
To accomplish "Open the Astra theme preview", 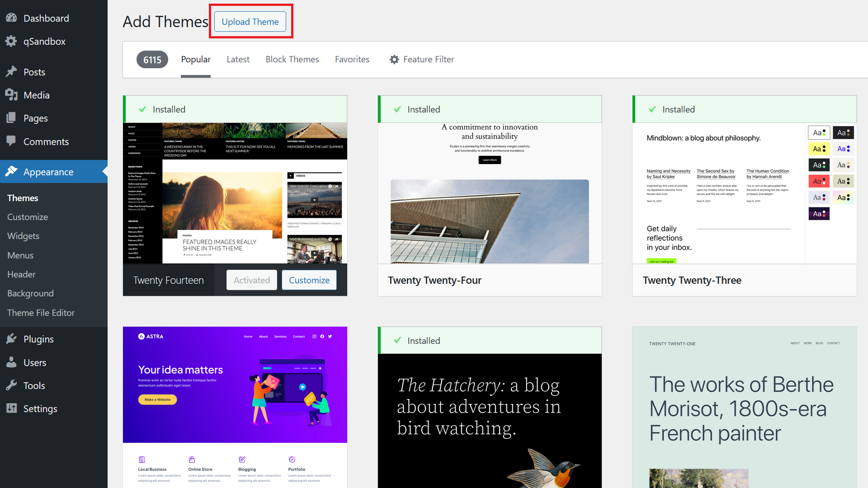I will pos(235,407).
